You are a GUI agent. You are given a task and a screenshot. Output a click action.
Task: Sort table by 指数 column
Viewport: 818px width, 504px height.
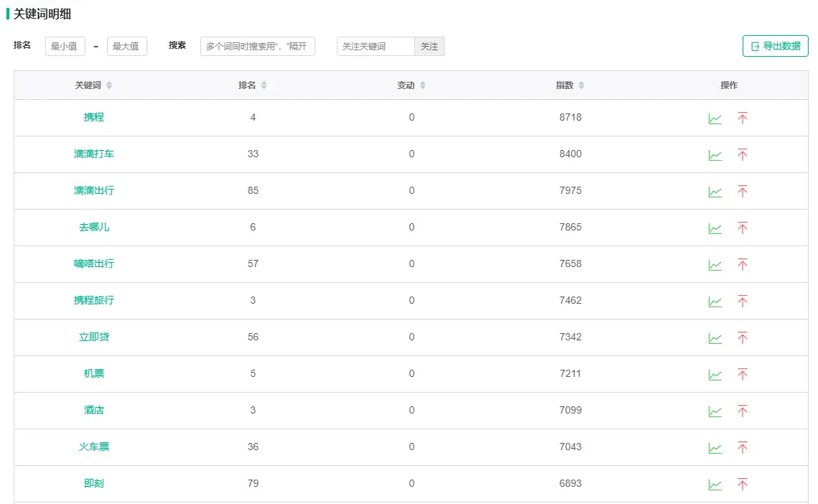tap(581, 85)
